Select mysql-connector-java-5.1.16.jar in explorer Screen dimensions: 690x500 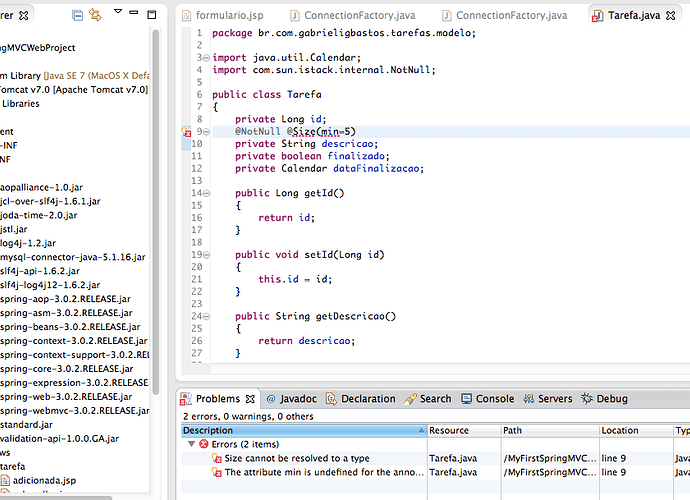point(72,257)
